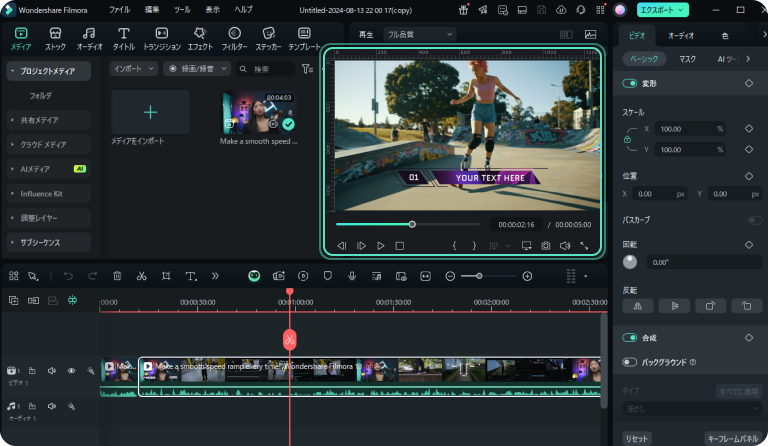Open the Effects tab icon

199,33
